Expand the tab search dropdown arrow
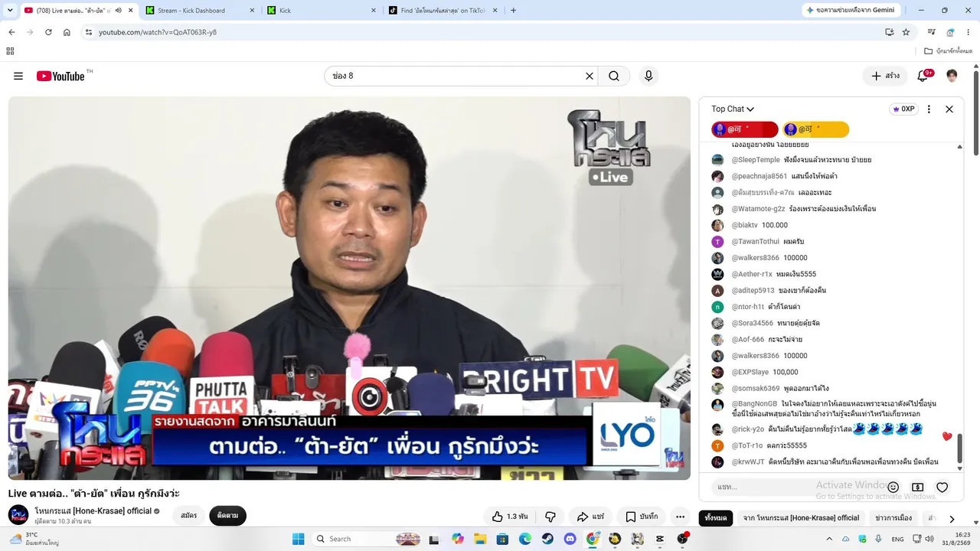This screenshot has height=551, width=980. (10, 11)
